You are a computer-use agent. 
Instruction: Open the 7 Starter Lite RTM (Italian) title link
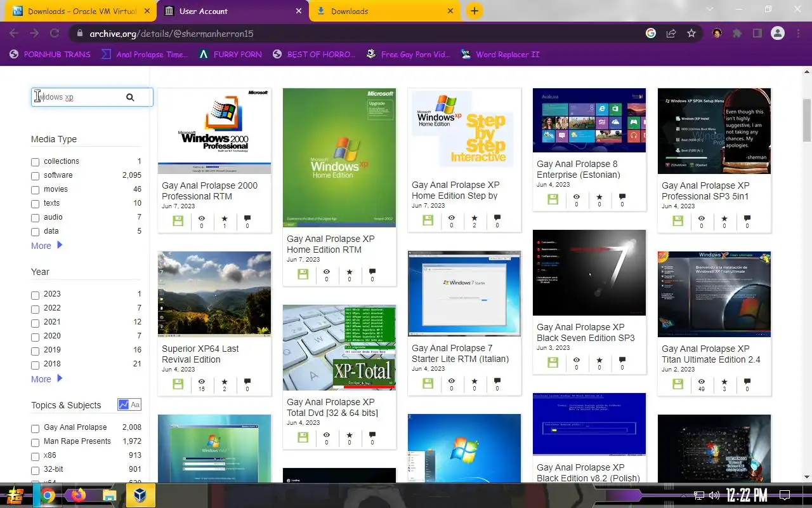pyautogui.click(x=461, y=353)
